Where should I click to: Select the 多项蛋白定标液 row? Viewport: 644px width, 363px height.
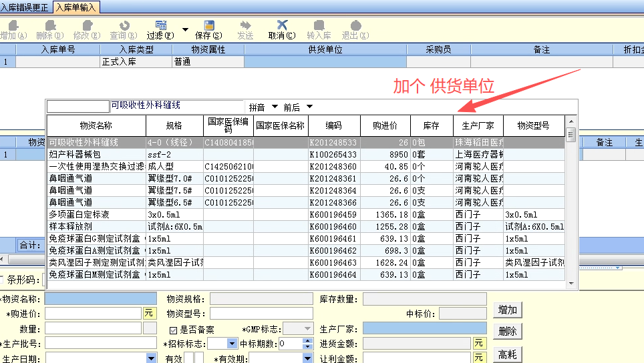[306, 214]
